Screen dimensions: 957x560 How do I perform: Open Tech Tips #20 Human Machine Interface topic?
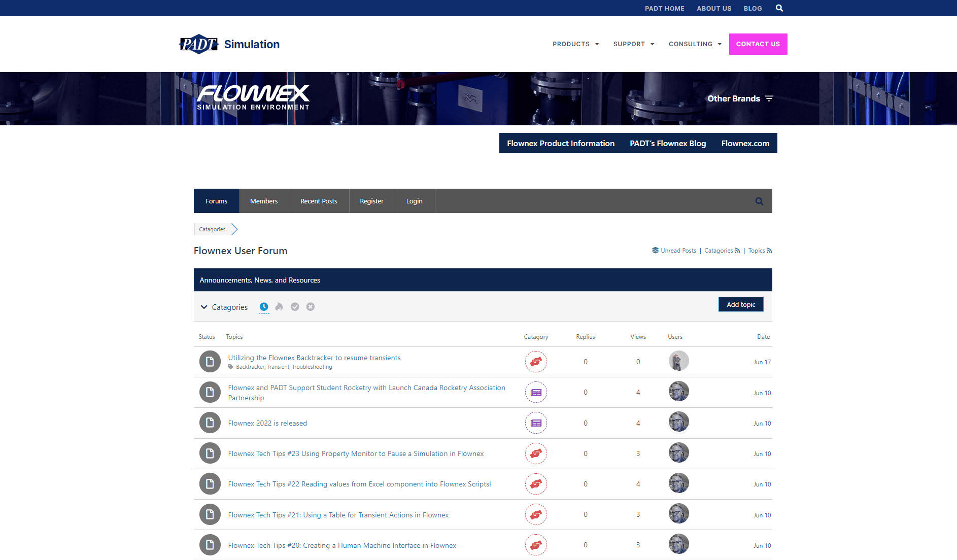(x=342, y=545)
